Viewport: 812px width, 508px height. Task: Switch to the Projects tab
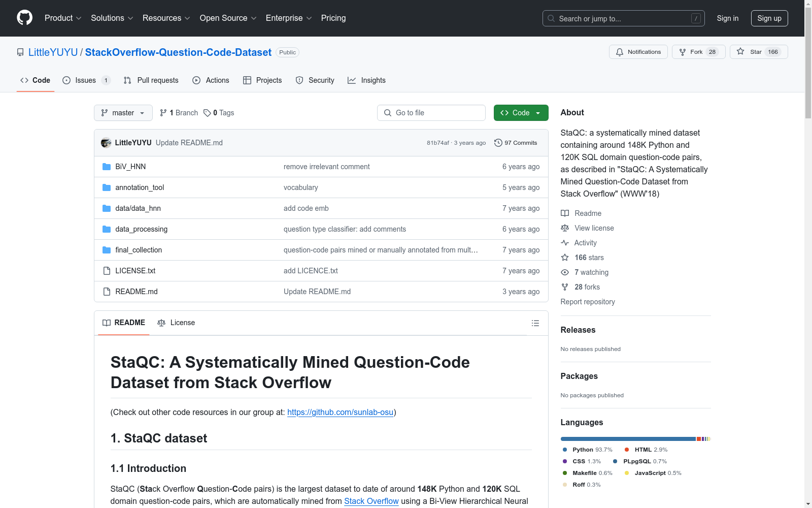click(262, 80)
